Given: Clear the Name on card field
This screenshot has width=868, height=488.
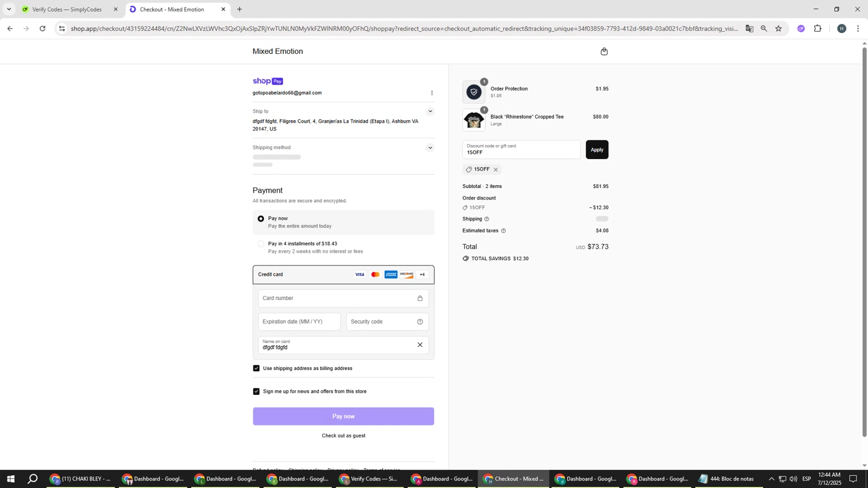Looking at the screenshot, I should coord(420,345).
